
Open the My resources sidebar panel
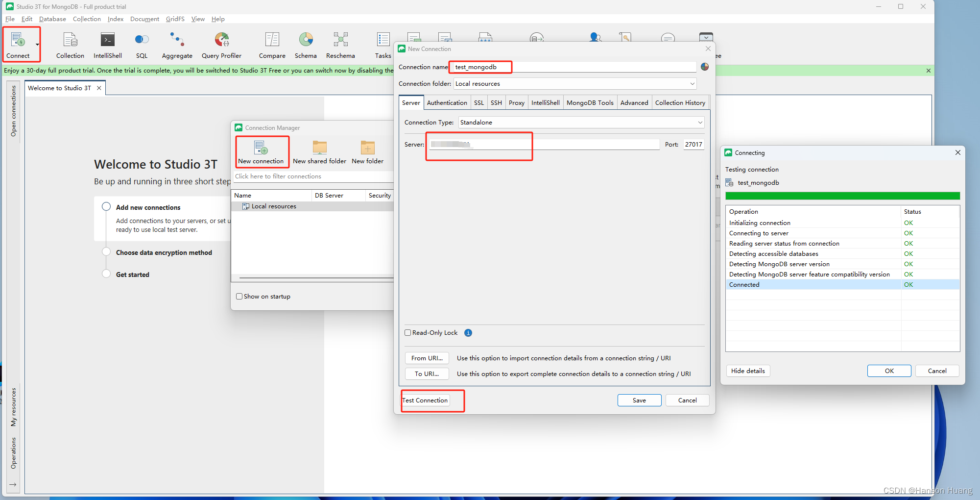[x=13, y=407]
